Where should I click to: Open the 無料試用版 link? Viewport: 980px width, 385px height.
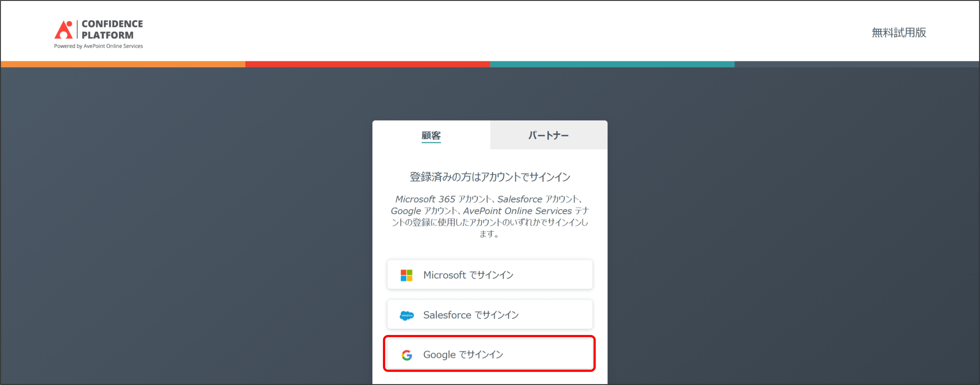[899, 33]
